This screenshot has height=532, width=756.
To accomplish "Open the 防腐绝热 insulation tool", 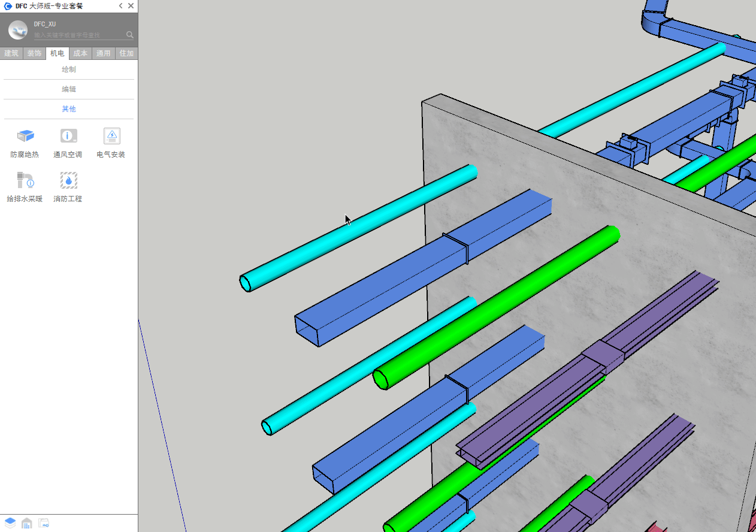I will coord(25,137).
